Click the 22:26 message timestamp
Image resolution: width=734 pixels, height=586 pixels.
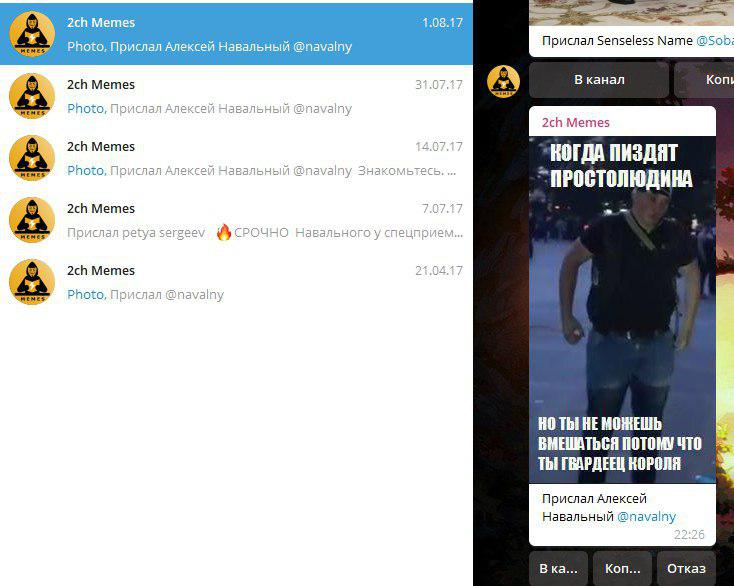[689, 535]
